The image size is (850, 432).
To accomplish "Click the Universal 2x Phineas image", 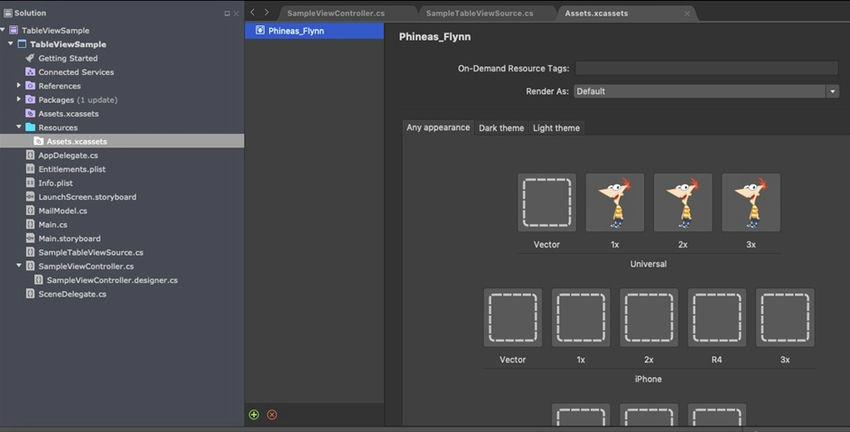I will point(683,203).
